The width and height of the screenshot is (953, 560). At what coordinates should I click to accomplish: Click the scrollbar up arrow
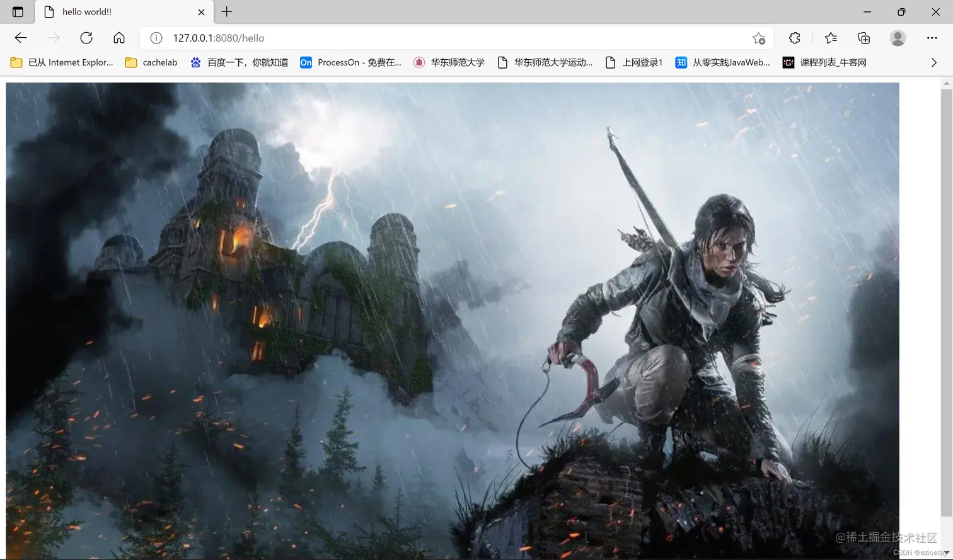tap(946, 83)
